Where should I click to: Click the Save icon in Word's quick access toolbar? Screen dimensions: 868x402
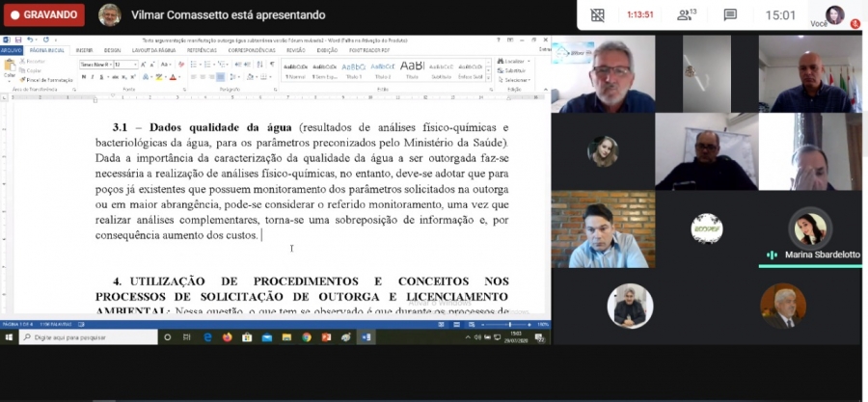click(18, 40)
